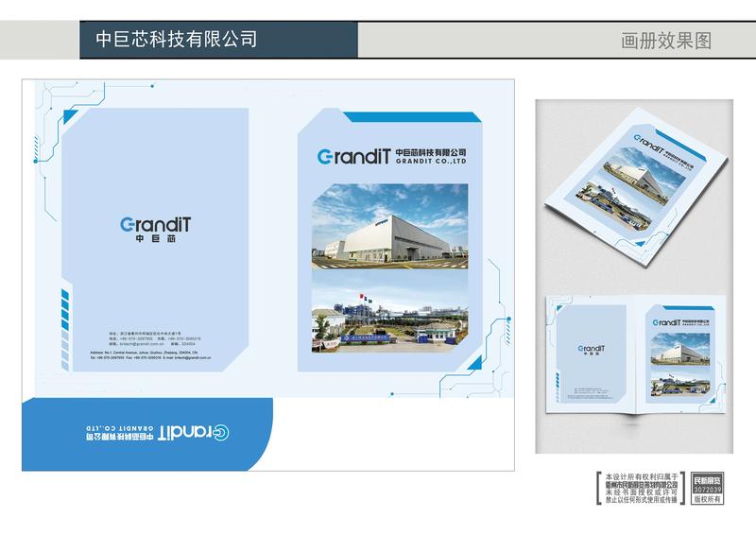Select upside-down GrandiT logo on blue flap
Image resolution: width=756 pixels, height=535 pixels.
(x=194, y=433)
